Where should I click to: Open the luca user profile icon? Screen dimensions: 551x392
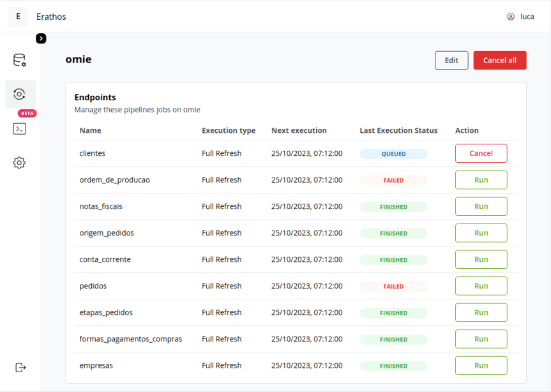coord(511,17)
